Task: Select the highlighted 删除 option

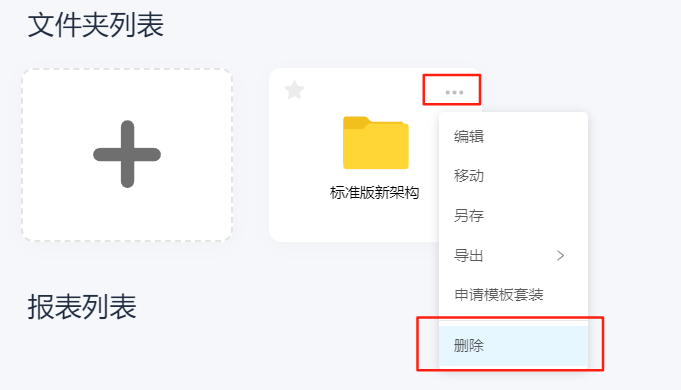Action: point(513,346)
